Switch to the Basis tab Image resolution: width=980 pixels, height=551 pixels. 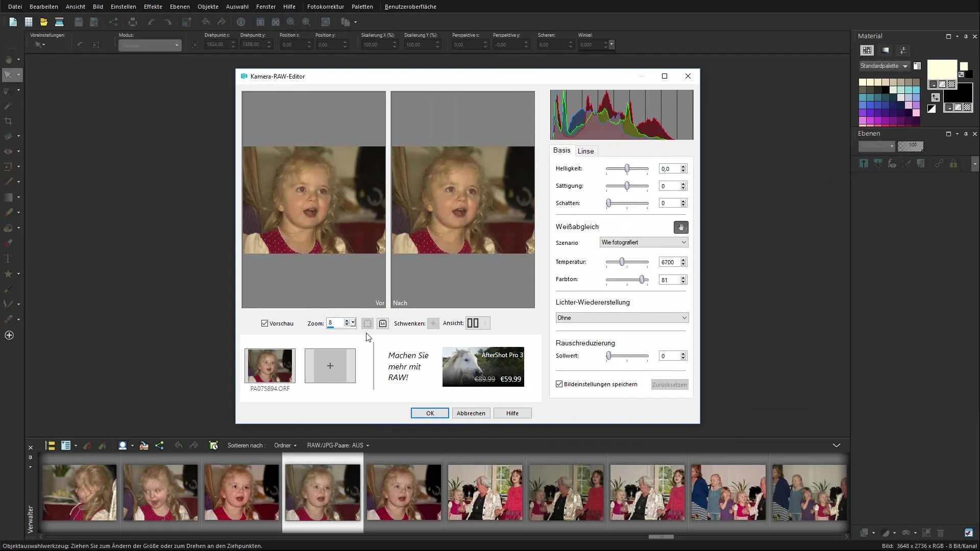pos(561,151)
